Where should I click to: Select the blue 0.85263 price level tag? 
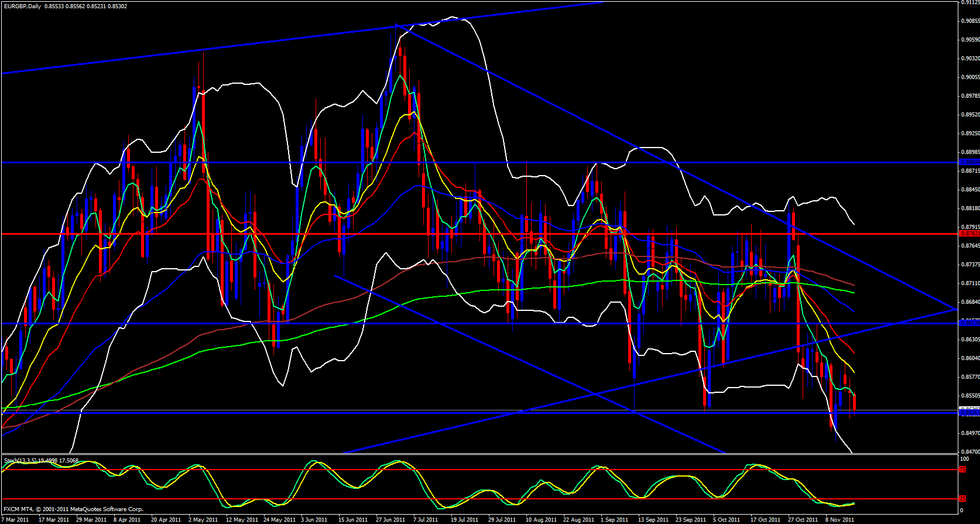pyautogui.click(x=969, y=413)
